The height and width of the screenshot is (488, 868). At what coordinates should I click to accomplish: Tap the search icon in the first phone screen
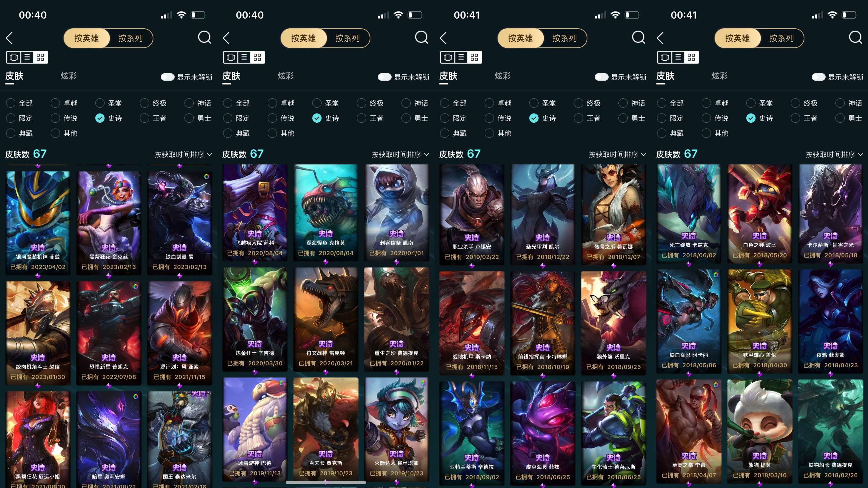pyautogui.click(x=205, y=37)
